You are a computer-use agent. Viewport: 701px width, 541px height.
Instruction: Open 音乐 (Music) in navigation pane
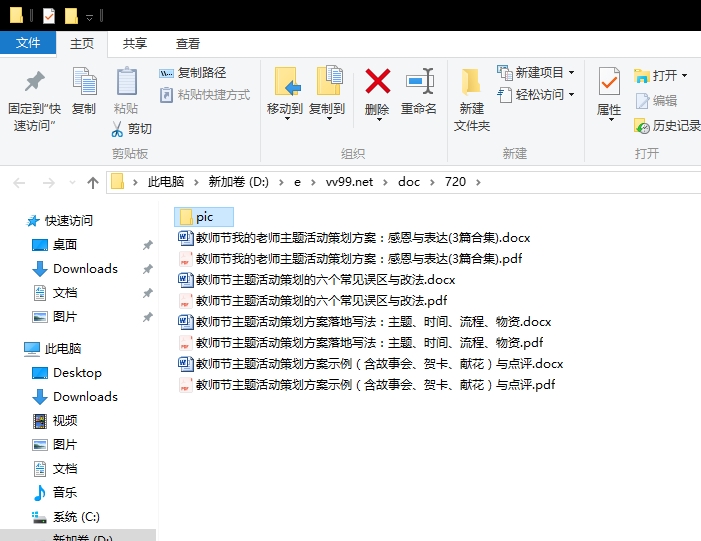(x=55, y=493)
